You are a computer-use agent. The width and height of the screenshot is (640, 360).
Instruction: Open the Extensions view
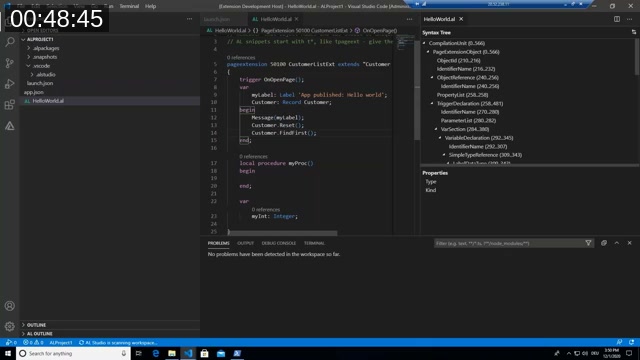click(x=10, y=105)
